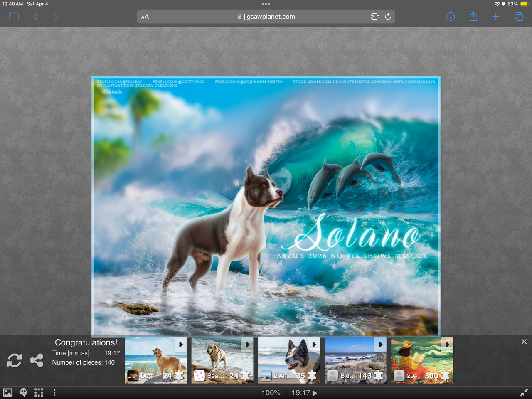Screen dimensions: 532x399
Task: Close the Congratulations suggestions bar
Action: point(524,342)
